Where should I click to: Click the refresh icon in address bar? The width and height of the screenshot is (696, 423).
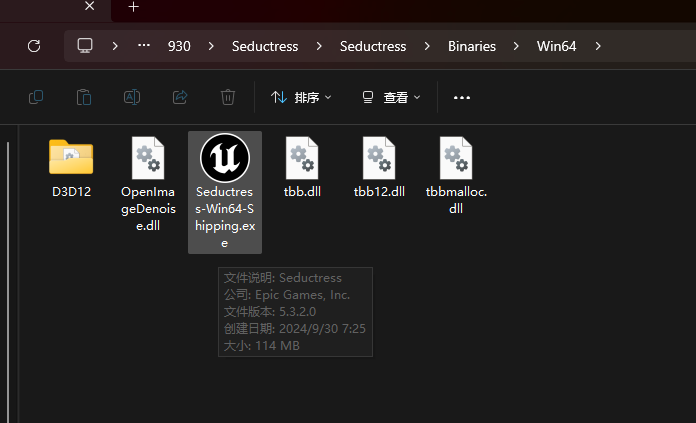click(x=34, y=46)
